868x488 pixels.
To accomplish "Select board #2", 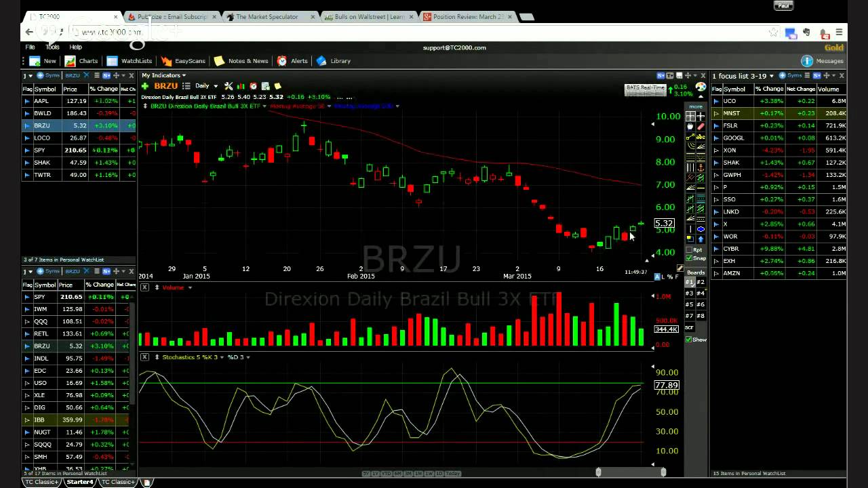I will click(x=701, y=282).
